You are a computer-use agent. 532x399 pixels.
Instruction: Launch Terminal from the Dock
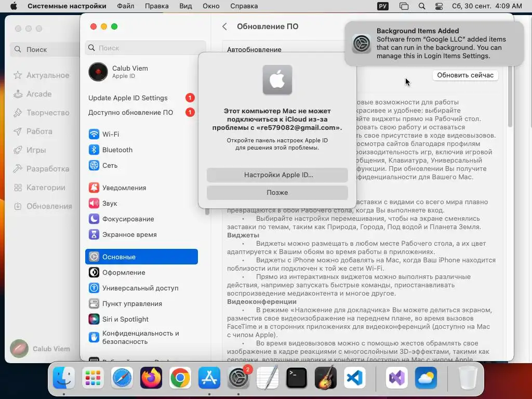pos(297,378)
